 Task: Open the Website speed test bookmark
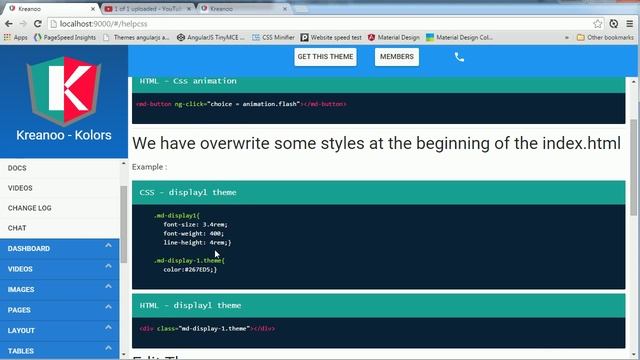(331, 37)
